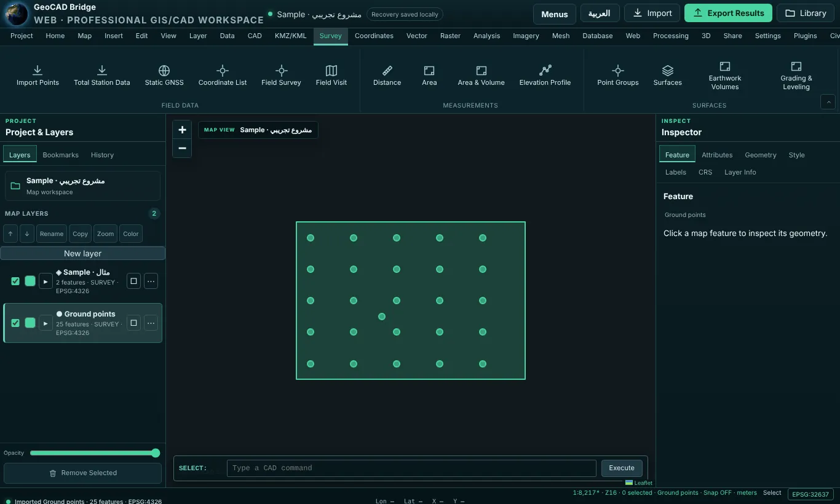Click the Distance measurement tool
Screen dimensions: 840x504
click(387, 76)
